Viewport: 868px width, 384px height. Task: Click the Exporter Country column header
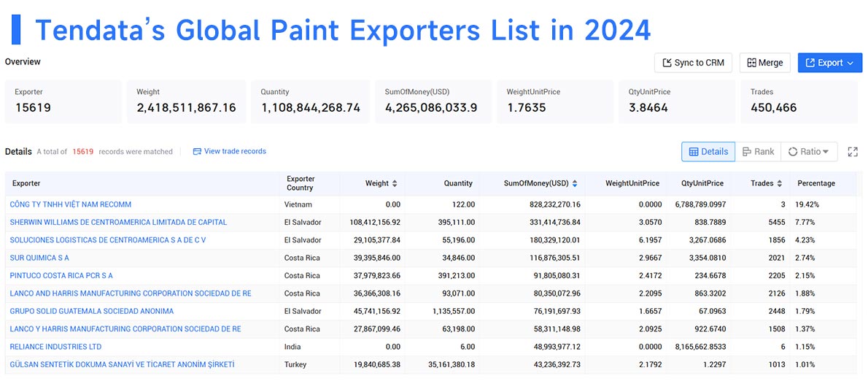click(x=301, y=183)
